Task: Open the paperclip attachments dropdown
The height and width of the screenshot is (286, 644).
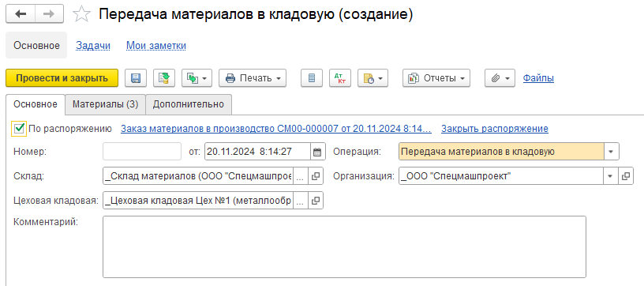Action: point(500,78)
